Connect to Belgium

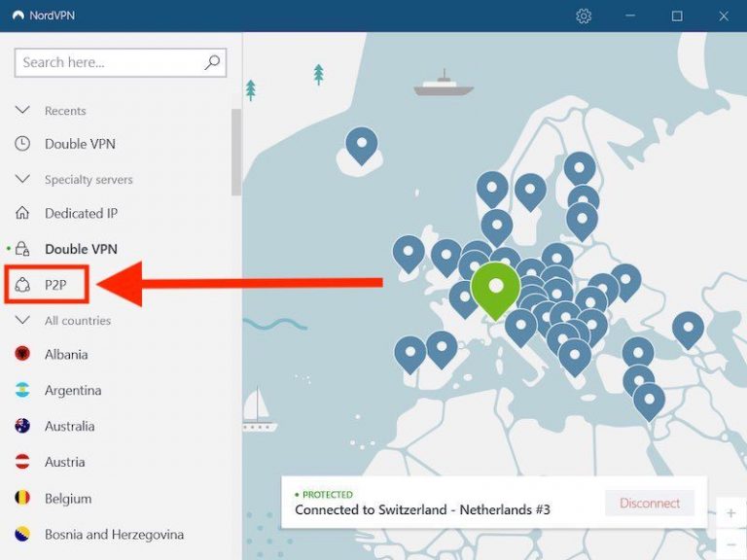tap(68, 498)
